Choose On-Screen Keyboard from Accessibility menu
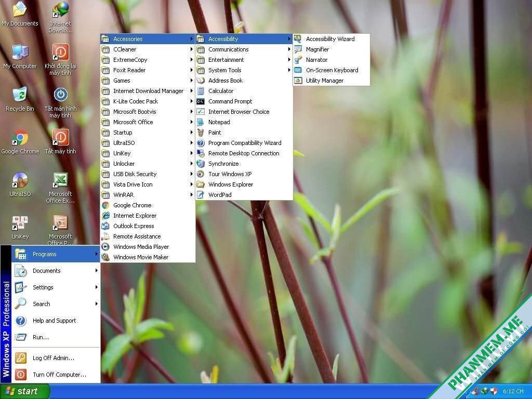 pos(331,70)
